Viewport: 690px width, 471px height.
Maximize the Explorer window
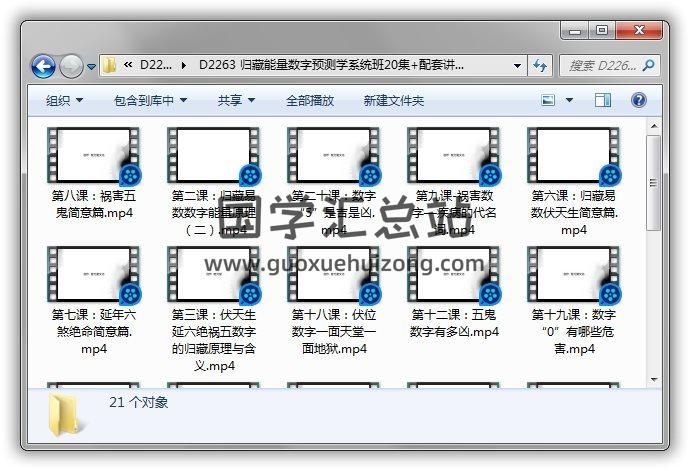click(x=602, y=30)
